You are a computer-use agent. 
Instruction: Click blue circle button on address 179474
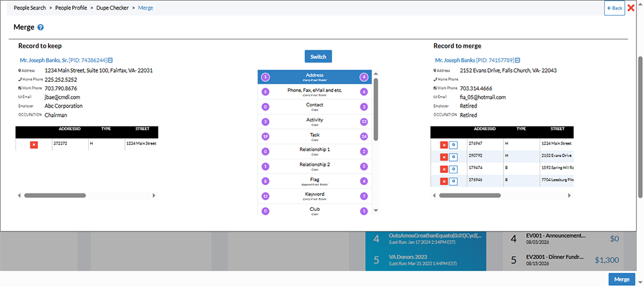(x=453, y=169)
